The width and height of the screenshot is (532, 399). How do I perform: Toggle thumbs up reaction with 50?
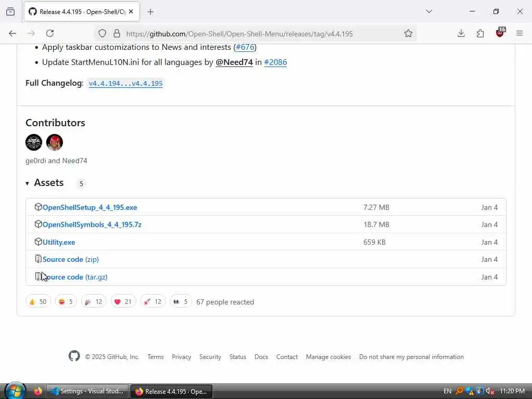coord(38,302)
